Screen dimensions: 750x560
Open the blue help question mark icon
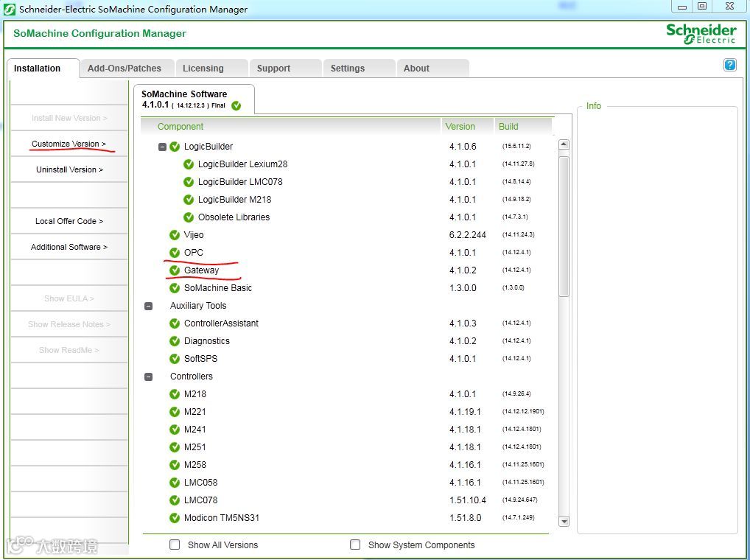pyautogui.click(x=730, y=65)
